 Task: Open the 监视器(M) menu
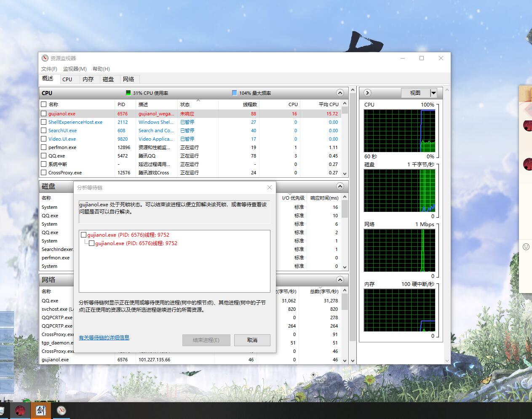coord(75,69)
